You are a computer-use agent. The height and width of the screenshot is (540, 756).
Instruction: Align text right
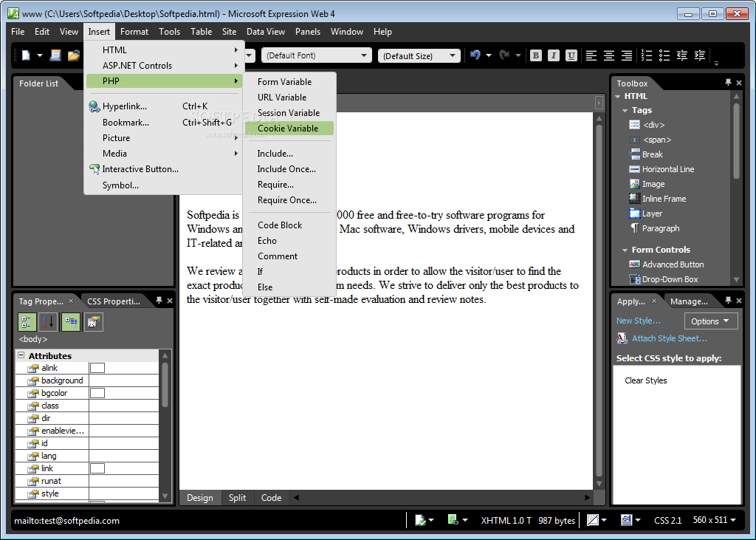627,55
